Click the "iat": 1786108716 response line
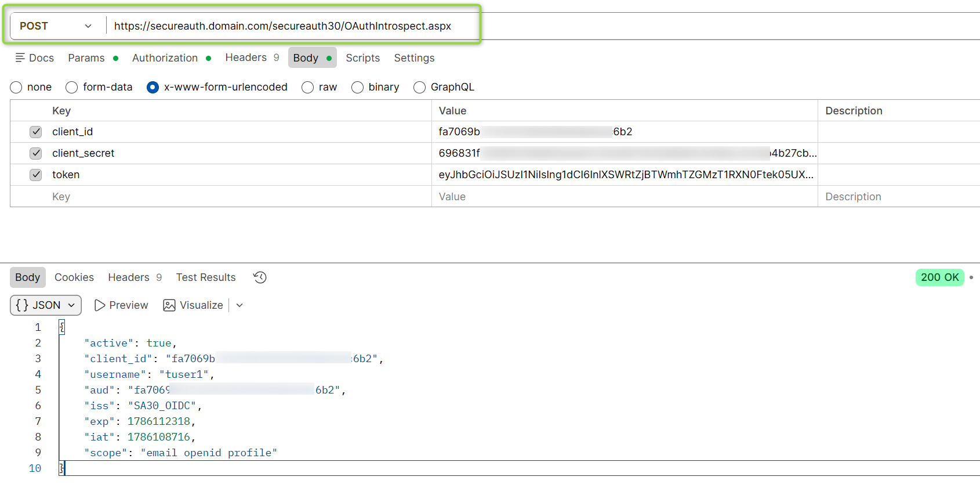The width and height of the screenshot is (980, 491). tap(140, 437)
